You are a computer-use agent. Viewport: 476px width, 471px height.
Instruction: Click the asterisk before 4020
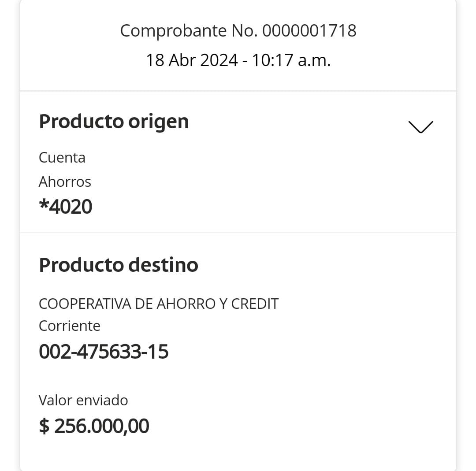point(43,205)
